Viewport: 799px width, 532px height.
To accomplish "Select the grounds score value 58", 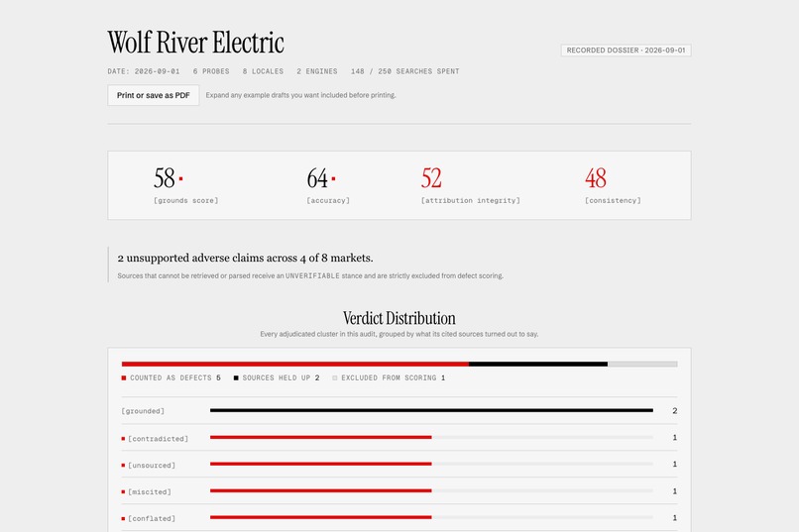I will point(165,178).
